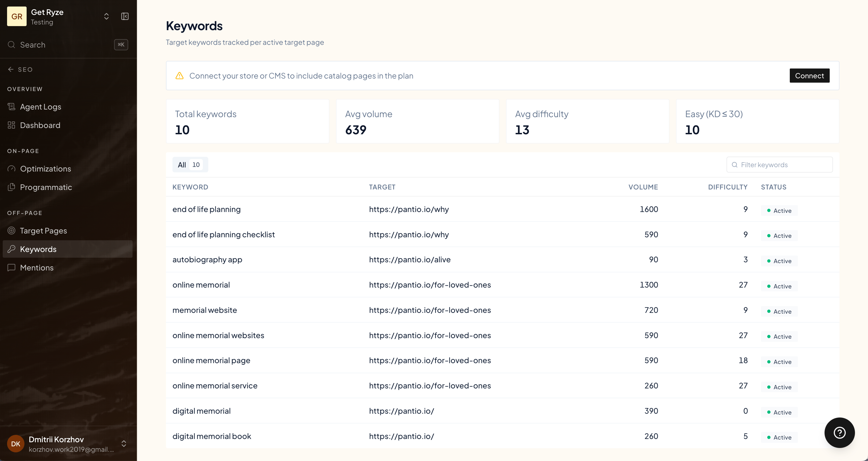The image size is (868, 461).
Task: Click the 'online memorial websites' keyword
Action: point(218,335)
